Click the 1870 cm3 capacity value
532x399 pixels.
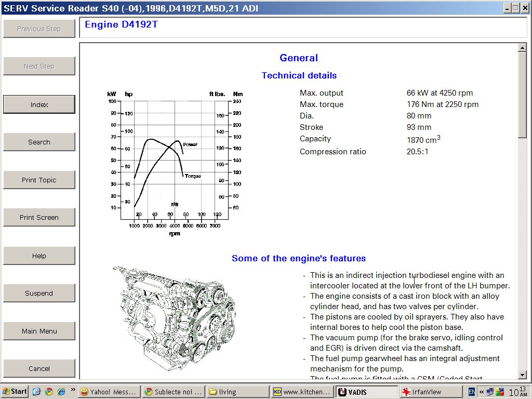point(423,139)
